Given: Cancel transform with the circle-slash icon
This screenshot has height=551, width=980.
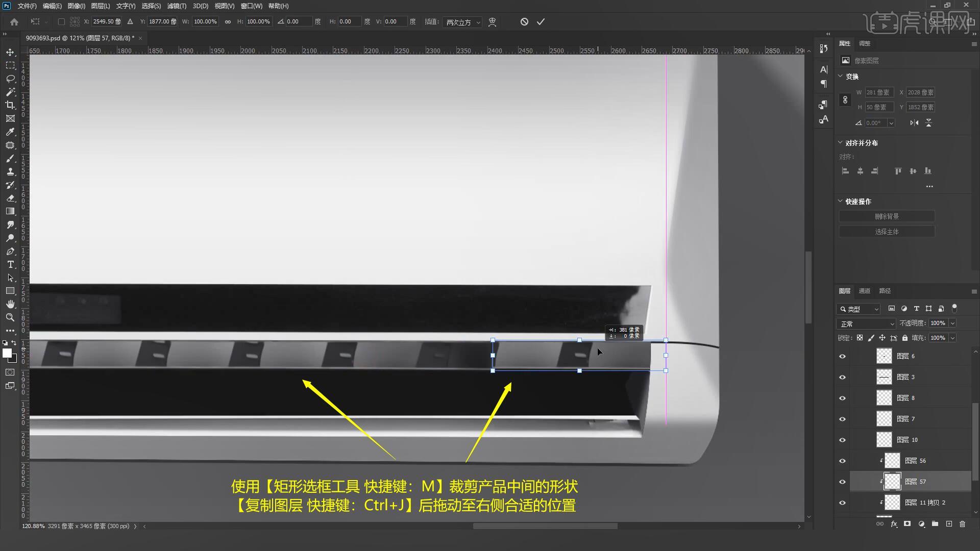Looking at the screenshot, I should (524, 21).
